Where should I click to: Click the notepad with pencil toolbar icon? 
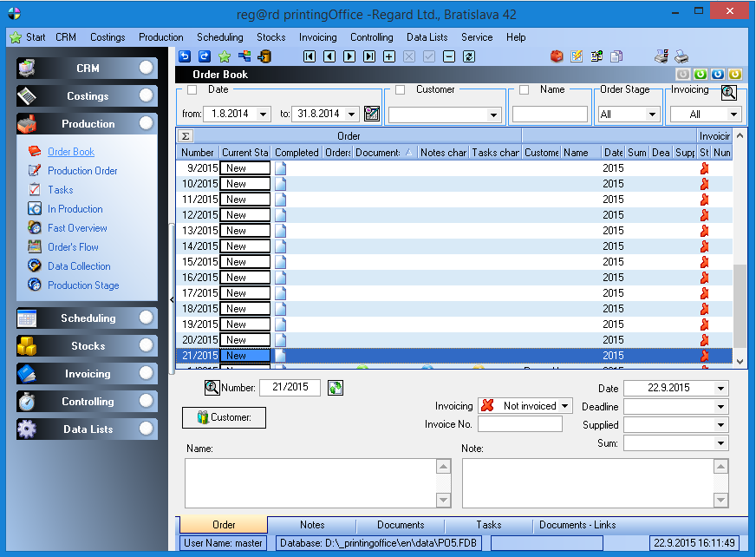click(577, 56)
